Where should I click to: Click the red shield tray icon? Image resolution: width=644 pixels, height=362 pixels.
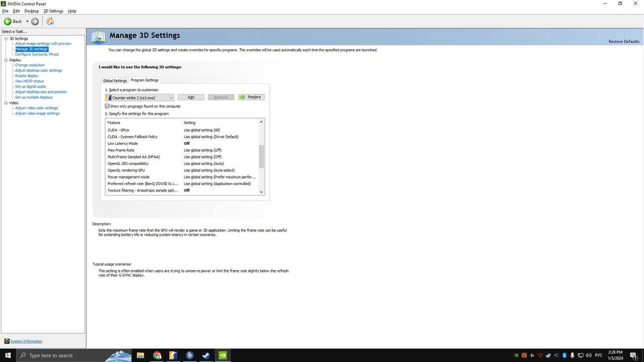click(540, 355)
